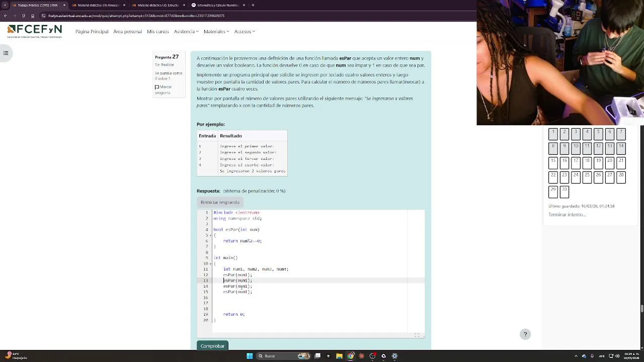Go to question 7 in navigation
This screenshot has width=644, height=362.
click(621, 134)
